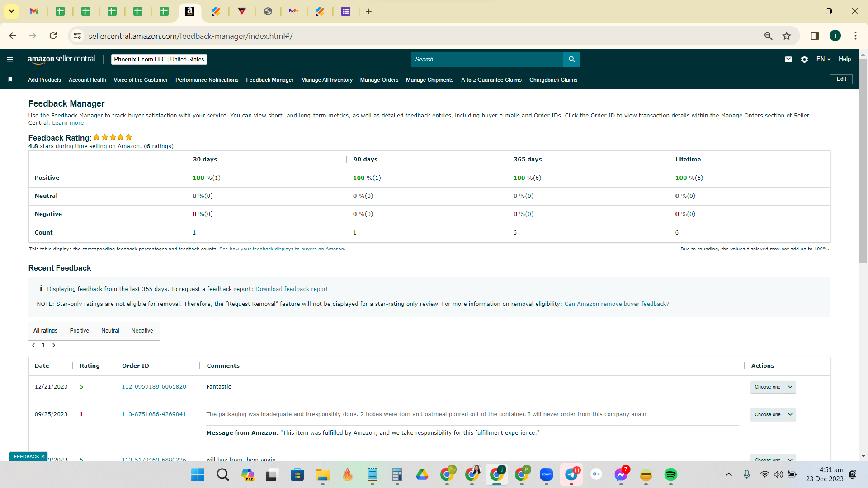The height and width of the screenshot is (488, 868).
Task: Open Telegram from the taskbar
Action: (x=571, y=475)
